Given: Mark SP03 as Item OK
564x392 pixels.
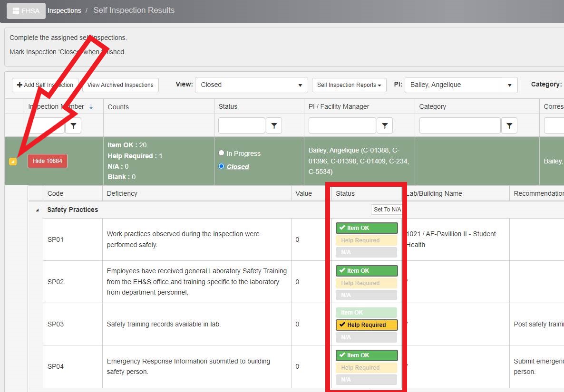Looking at the screenshot, I should [366, 313].
